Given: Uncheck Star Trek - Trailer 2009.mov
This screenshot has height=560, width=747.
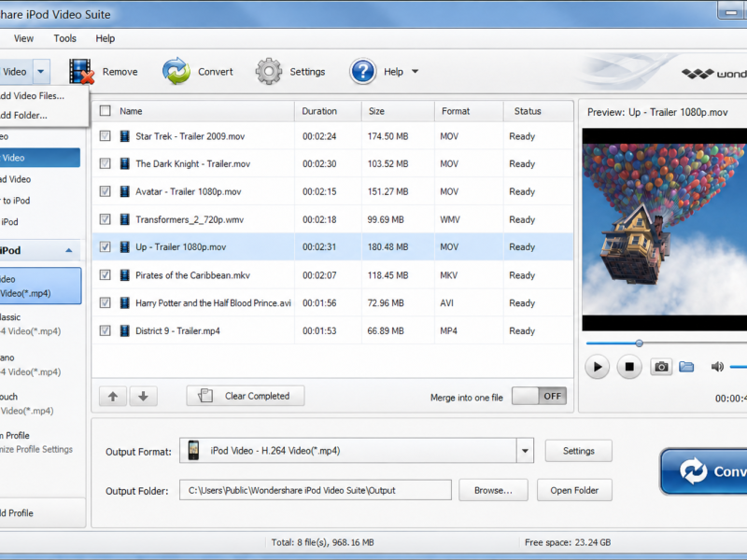Looking at the screenshot, I should (x=105, y=136).
